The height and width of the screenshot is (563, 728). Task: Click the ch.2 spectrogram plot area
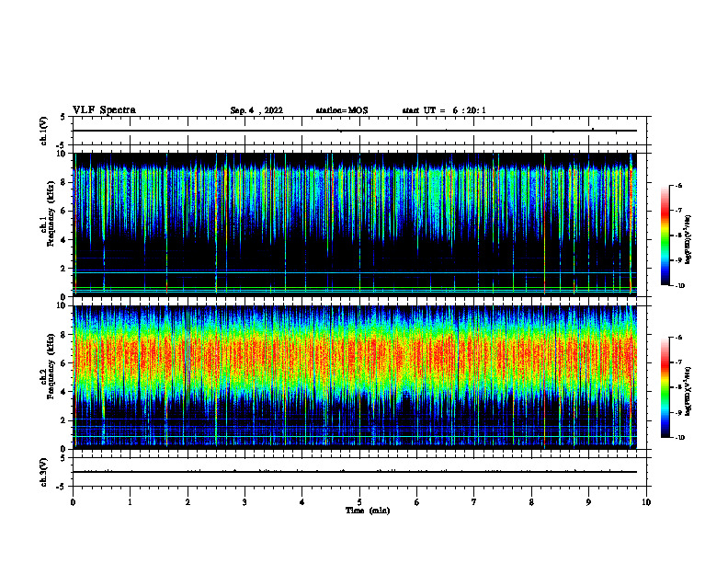[355, 377]
